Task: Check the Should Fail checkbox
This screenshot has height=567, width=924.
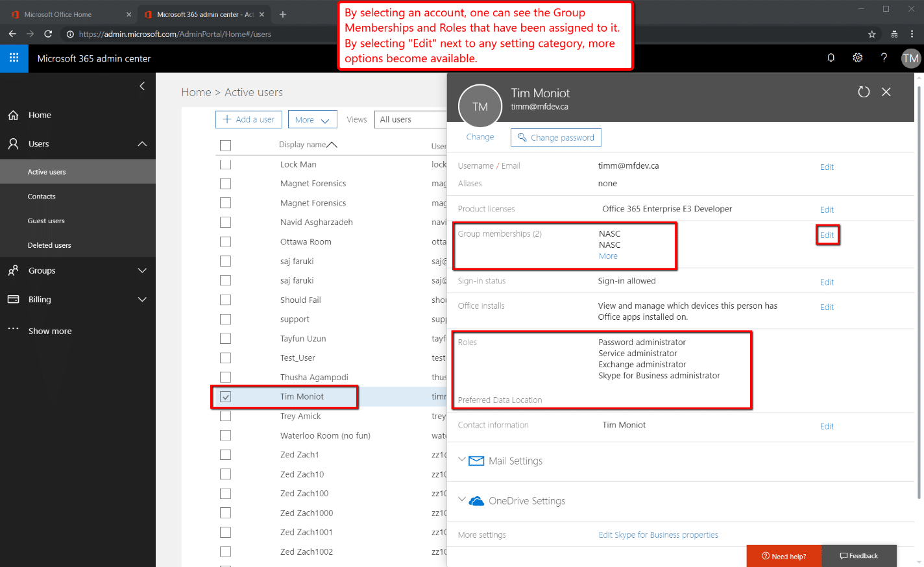Action: click(x=225, y=300)
